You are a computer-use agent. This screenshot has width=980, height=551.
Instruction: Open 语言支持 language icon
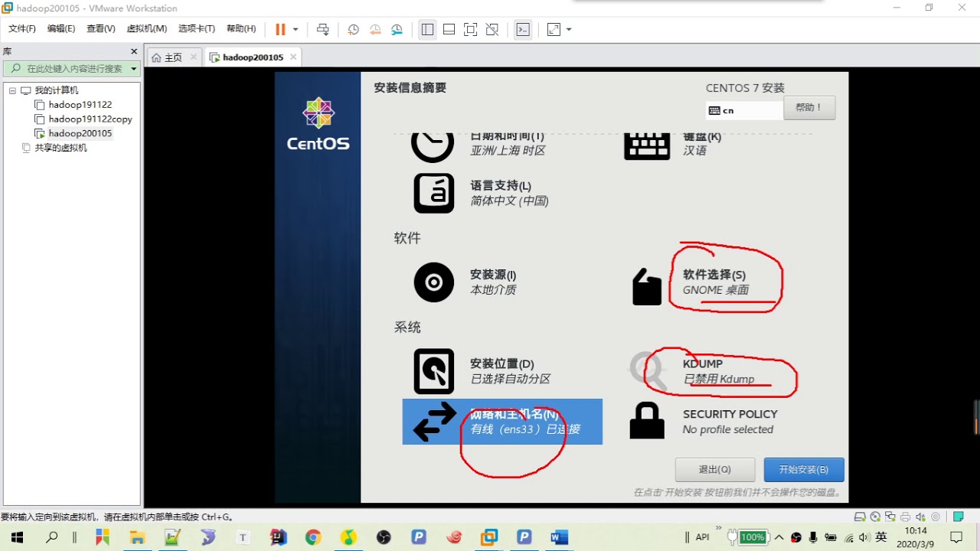[434, 193]
